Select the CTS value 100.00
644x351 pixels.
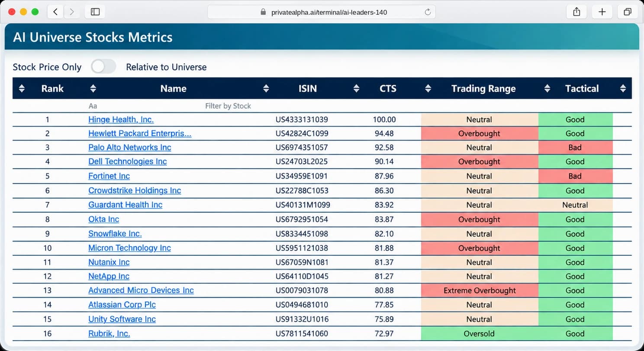pyautogui.click(x=384, y=120)
